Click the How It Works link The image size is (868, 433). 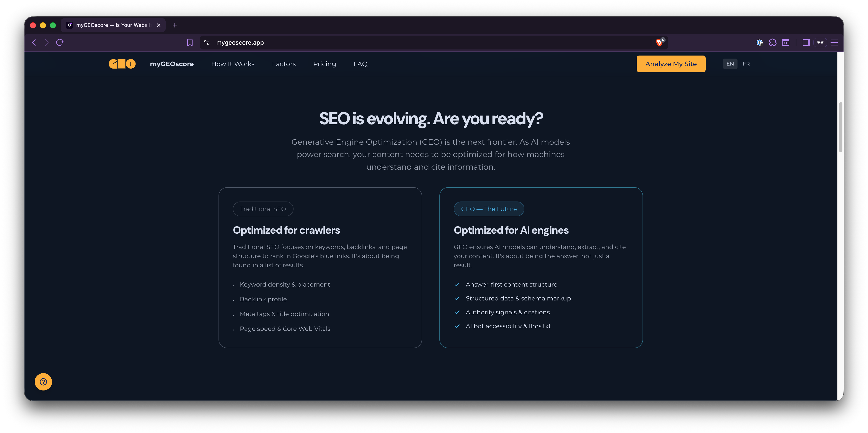pos(232,64)
